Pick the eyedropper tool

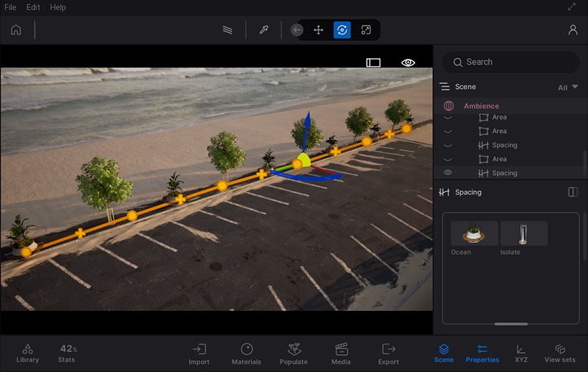(263, 30)
